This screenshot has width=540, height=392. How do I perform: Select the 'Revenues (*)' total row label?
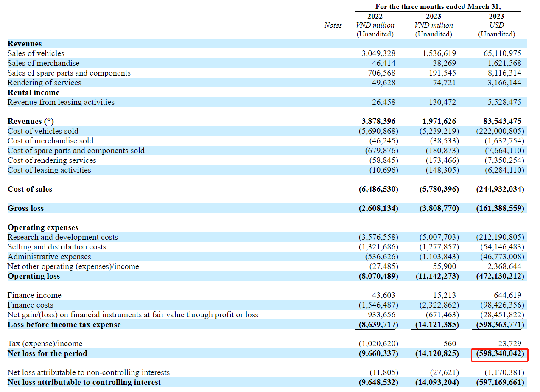coord(31,121)
